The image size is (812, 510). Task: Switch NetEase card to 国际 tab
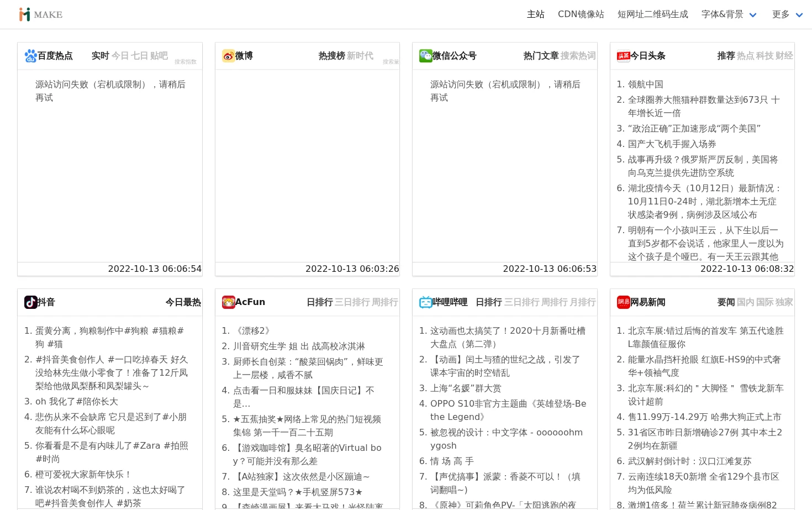[x=765, y=302]
